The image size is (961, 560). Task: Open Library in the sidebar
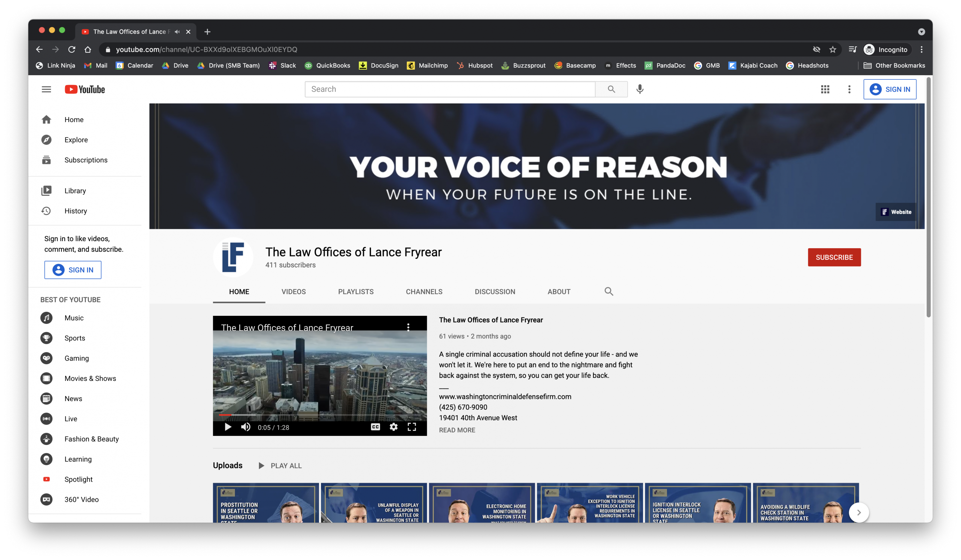point(85,190)
